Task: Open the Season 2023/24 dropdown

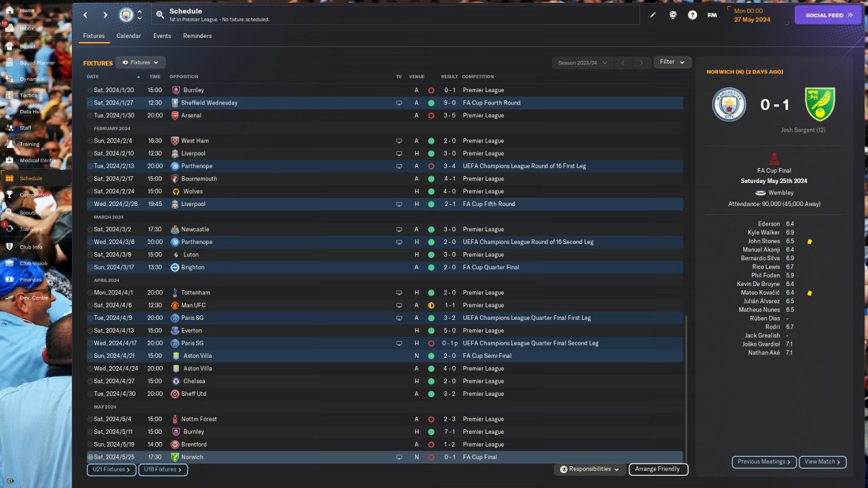Action: [583, 63]
